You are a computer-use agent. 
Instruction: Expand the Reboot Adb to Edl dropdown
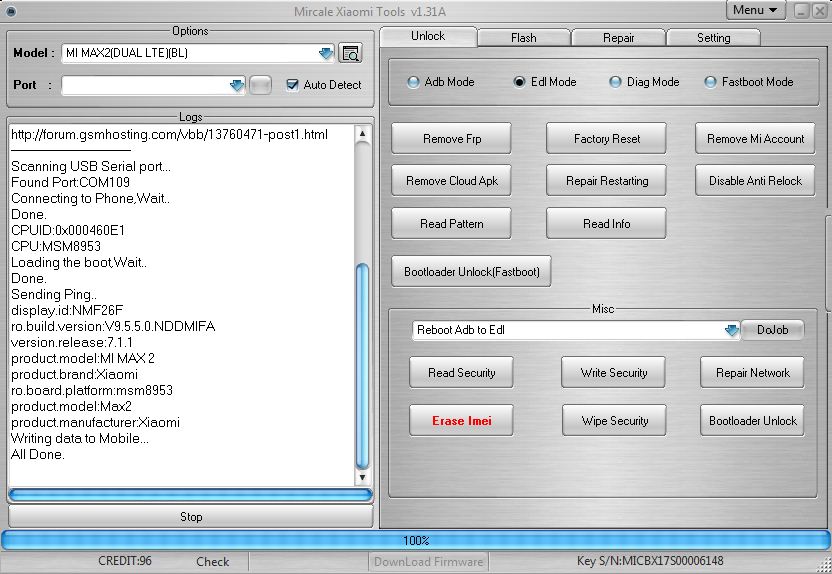[x=731, y=330]
